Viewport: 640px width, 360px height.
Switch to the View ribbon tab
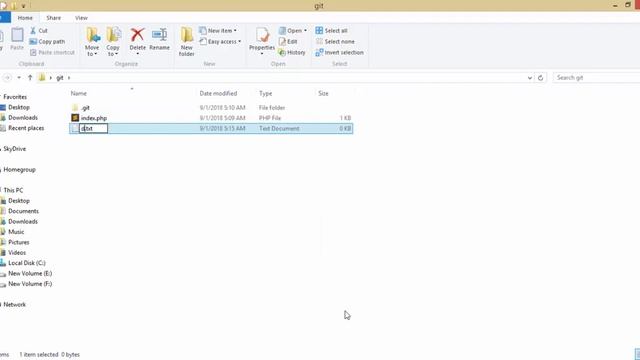(x=81, y=18)
